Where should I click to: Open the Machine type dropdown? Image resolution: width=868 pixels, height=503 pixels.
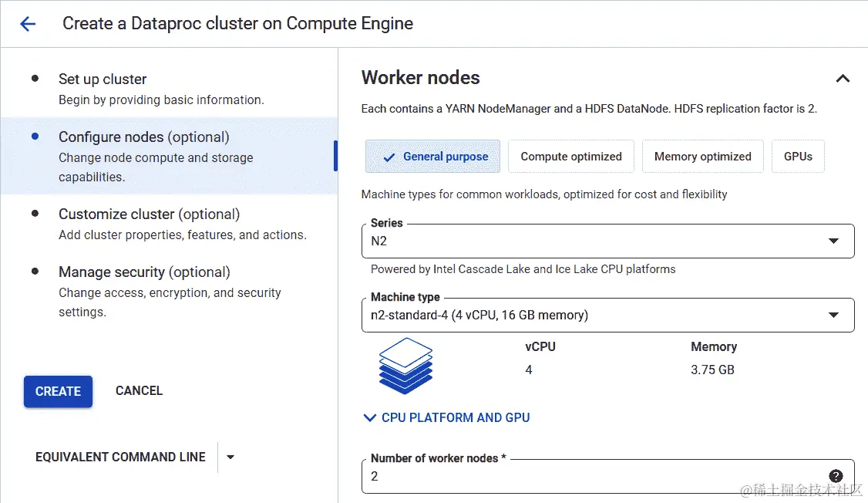coord(607,315)
